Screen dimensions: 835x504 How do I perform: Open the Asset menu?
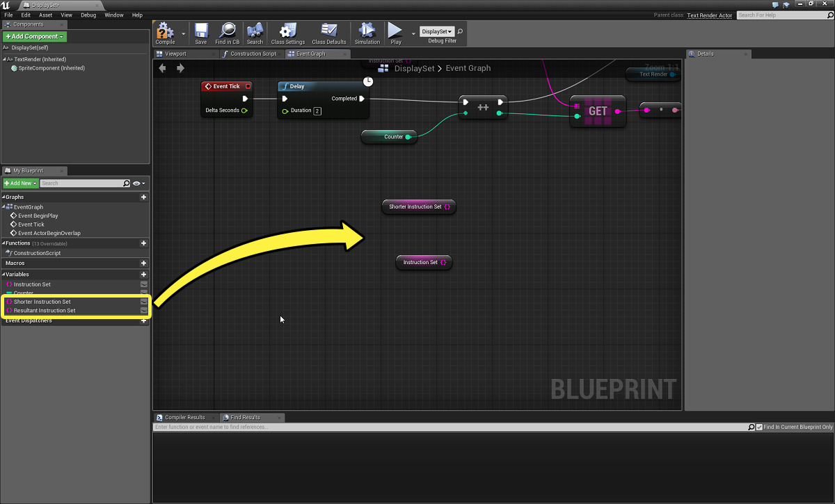tap(45, 15)
